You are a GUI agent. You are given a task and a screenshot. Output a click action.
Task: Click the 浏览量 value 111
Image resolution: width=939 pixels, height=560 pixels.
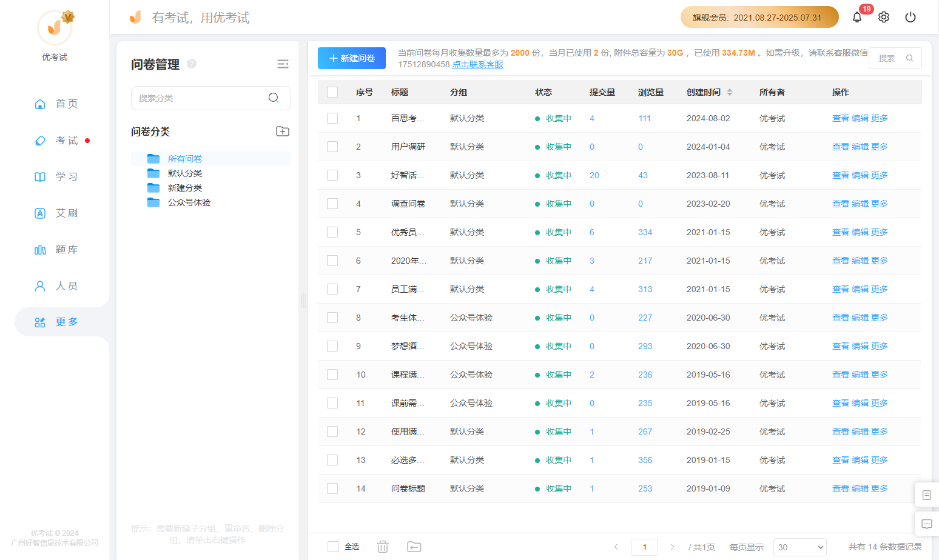tap(644, 118)
